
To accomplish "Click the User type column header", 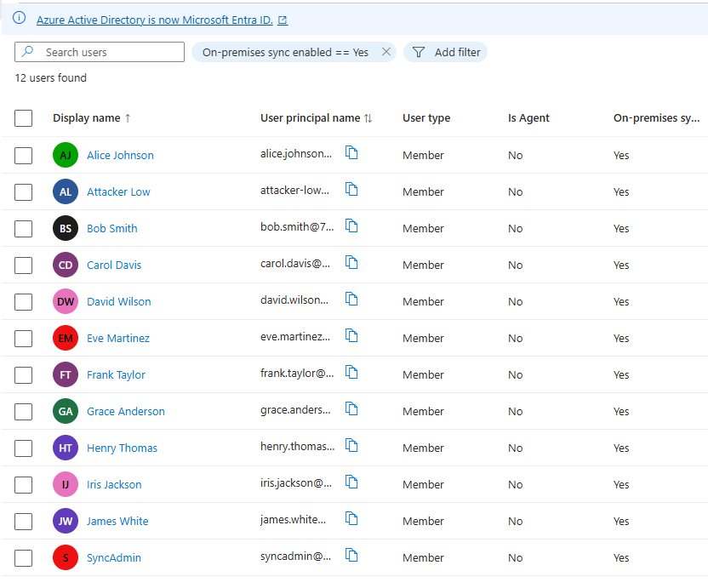I will [426, 118].
